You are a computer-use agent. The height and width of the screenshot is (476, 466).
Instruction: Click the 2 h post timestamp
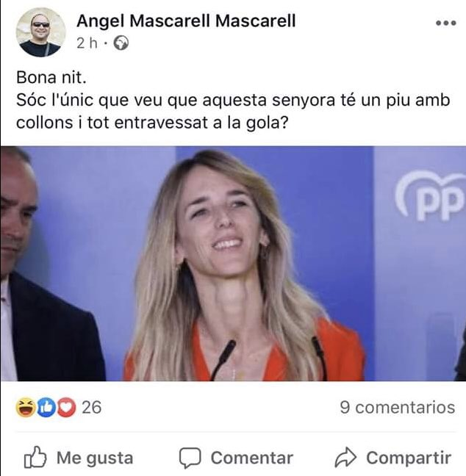click(x=87, y=43)
